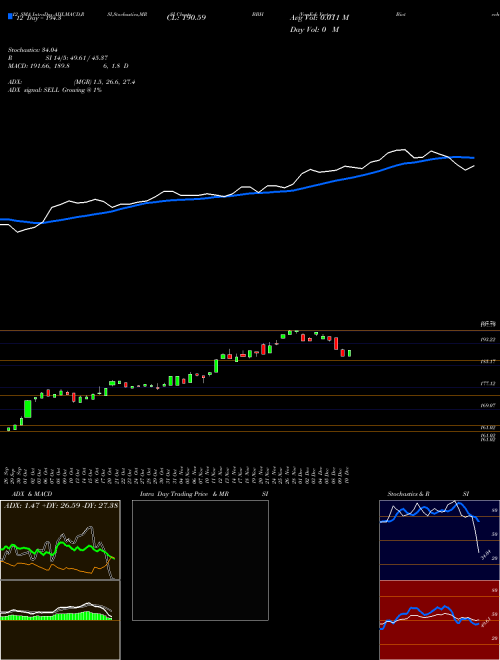
Task: Click the 'Day Vol: 0 M' label
Action: tap(314, 29)
